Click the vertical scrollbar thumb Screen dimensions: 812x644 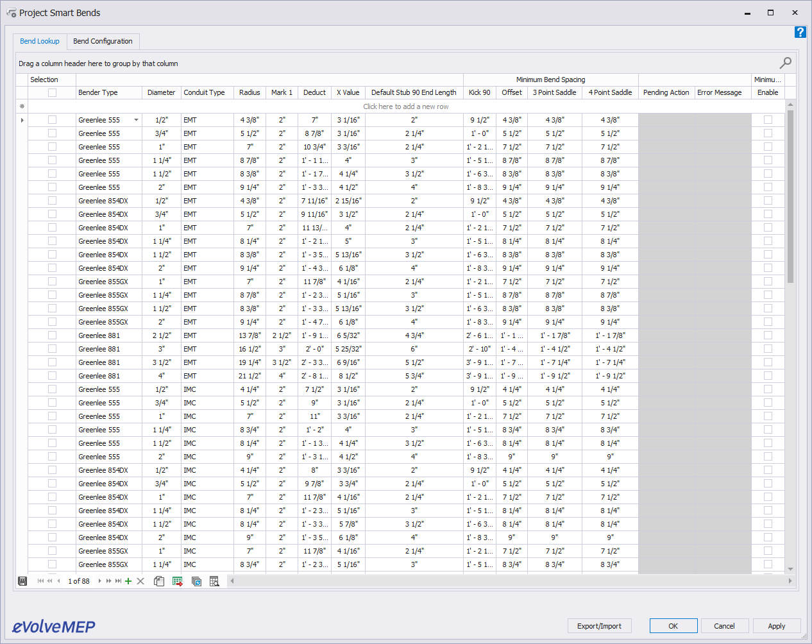(x=790, y=196)
